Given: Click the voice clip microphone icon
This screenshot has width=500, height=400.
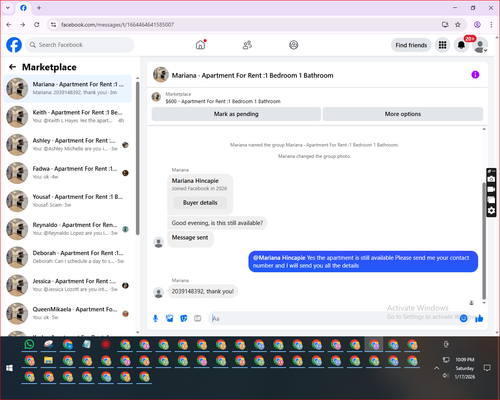Looking at the screenshot, I should (x=155, y=319).
